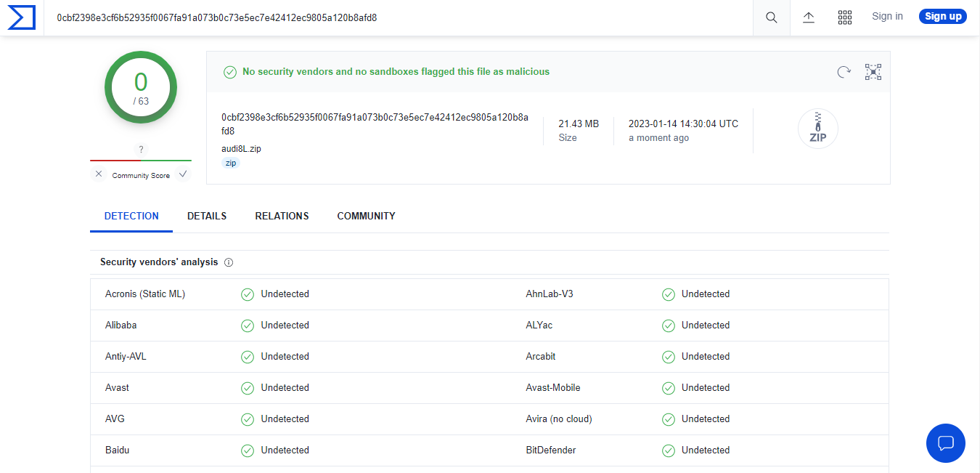This screenshot has width=980, height=473.
Task: Click the ZIP file type icon
Action: [x=818, y=129]
